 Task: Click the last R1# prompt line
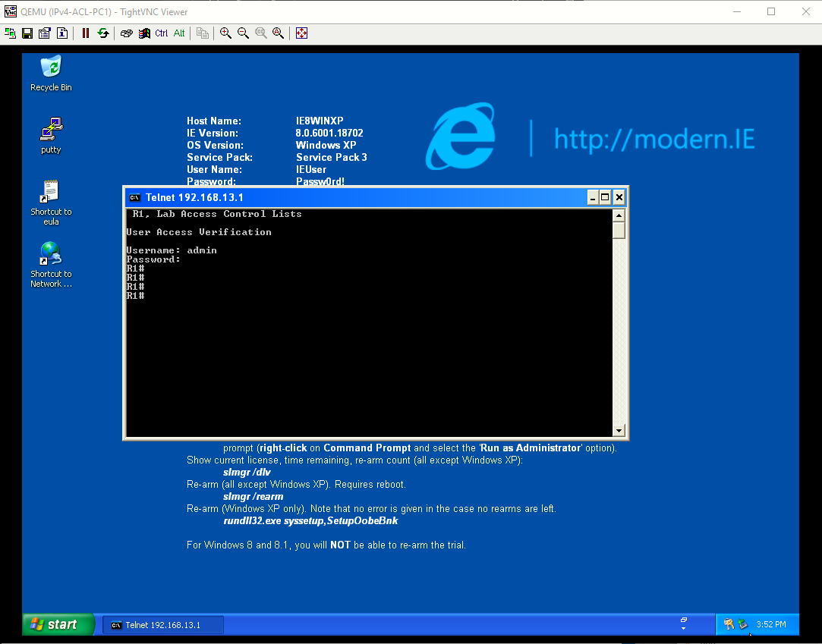pyautogui.click(x=136, y=296)
